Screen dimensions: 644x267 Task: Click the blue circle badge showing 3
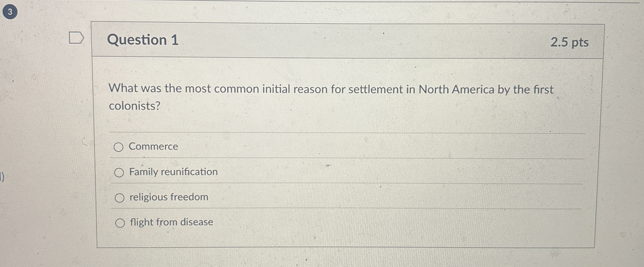pyautogui.click(x=10, y=12)
